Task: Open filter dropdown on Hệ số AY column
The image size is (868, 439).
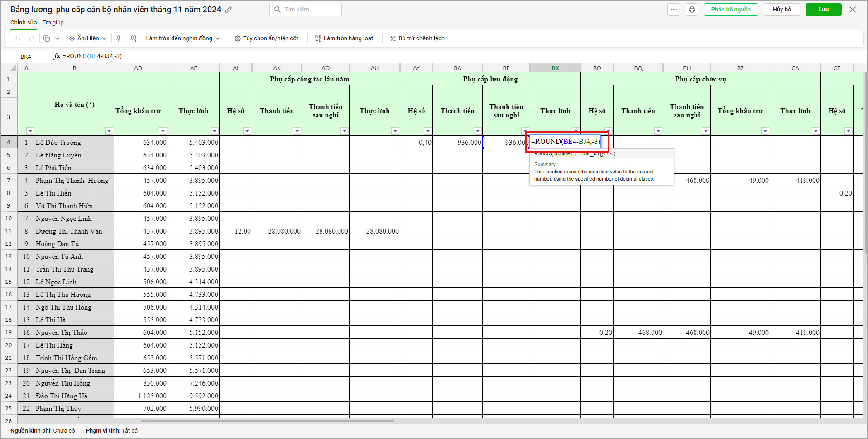Action: (x=427, y=131)
